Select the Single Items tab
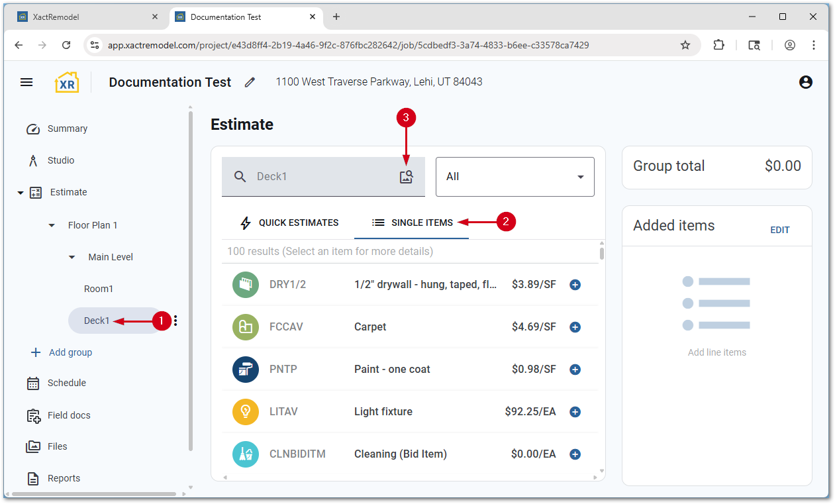Screen dimensions: 835x504 (412, 223)
